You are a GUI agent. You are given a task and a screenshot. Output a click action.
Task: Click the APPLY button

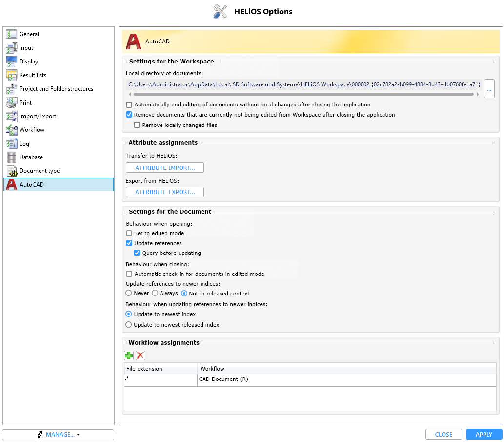(x=484, y=435)
